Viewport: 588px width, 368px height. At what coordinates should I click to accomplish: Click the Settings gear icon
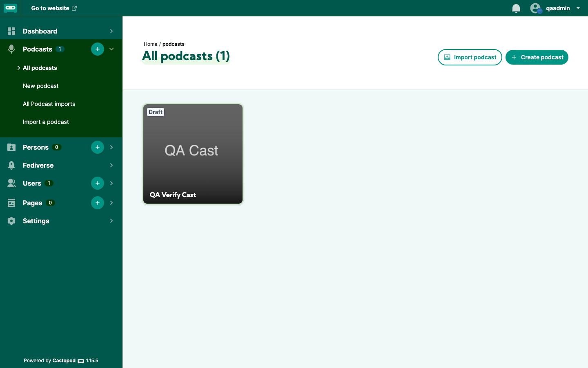(11, 221)
